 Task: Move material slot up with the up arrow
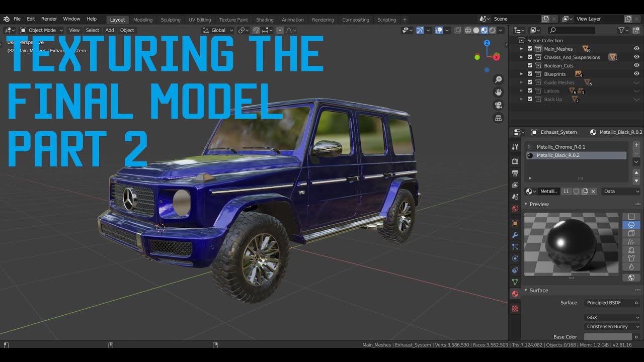636,172
